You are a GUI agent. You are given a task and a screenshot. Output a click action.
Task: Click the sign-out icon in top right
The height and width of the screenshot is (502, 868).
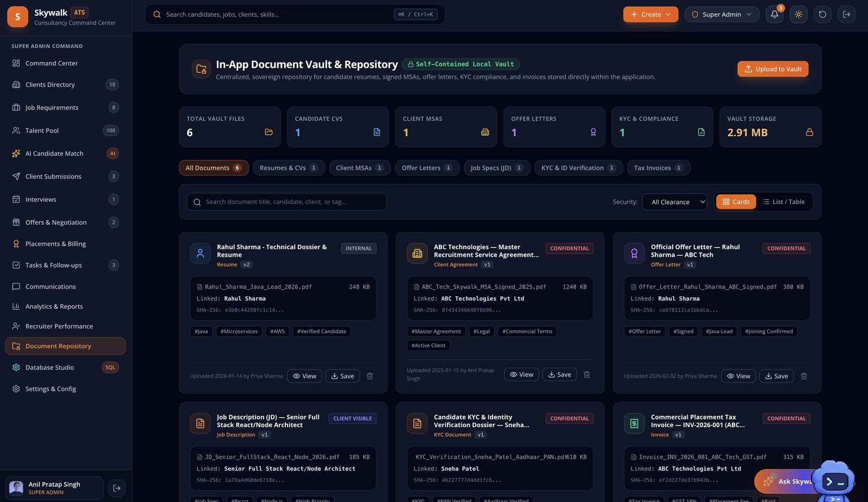tap(846, 15)
